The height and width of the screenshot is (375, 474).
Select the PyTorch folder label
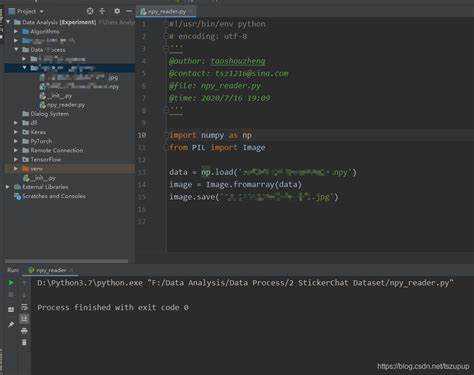41,141
